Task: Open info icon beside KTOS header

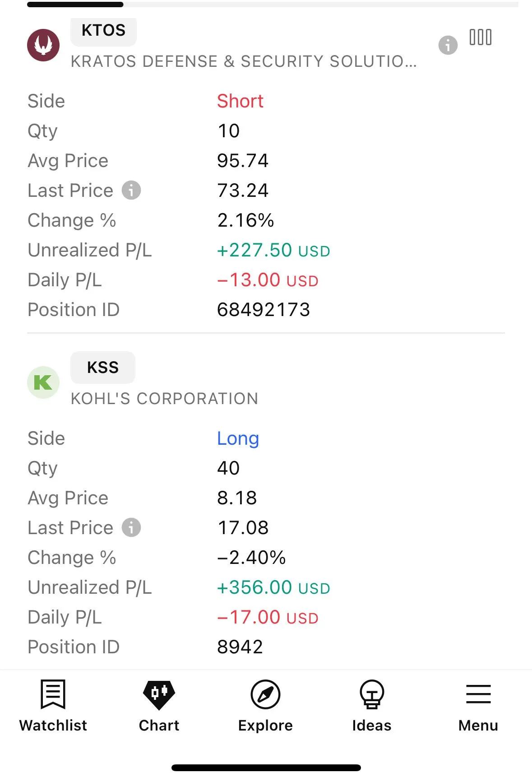Action: click(x=448, y=45)
